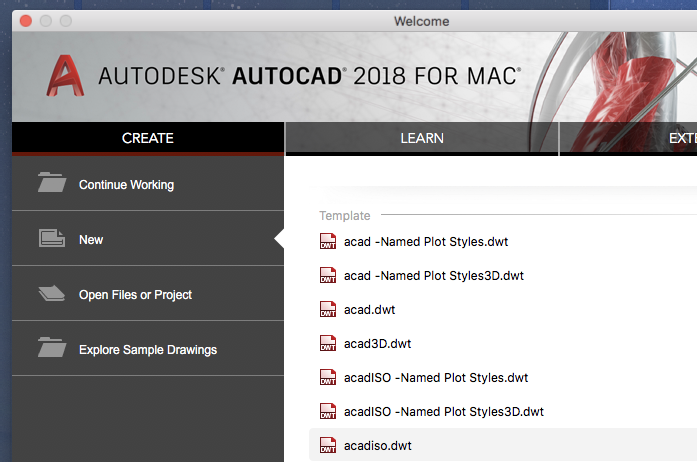Select New in the sidebar
Image resolution: width=697 pixels, height=462 pixels.
tap(148, 238)
